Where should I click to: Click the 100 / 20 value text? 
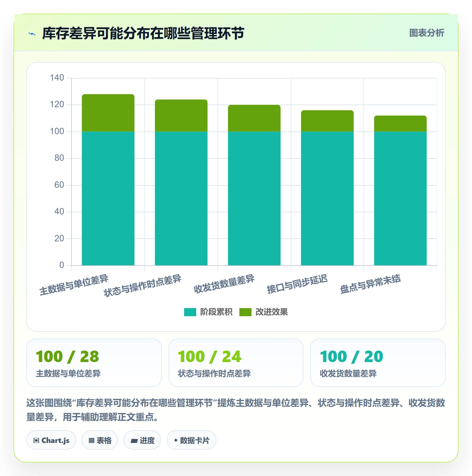[352, 357]
